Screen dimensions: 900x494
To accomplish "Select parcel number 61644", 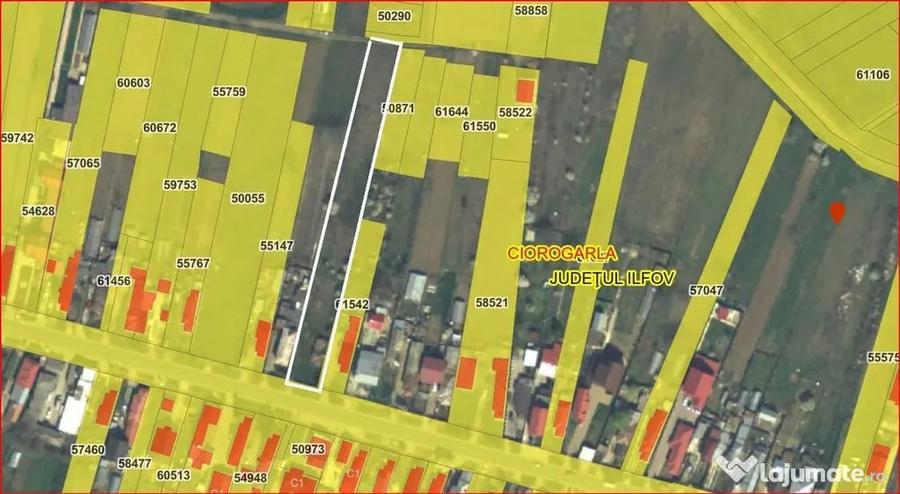I will (x=451, y=112).
